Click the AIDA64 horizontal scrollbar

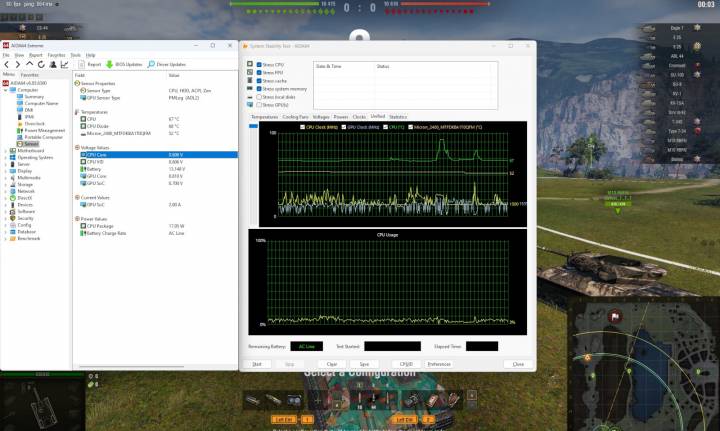point(131,367)
